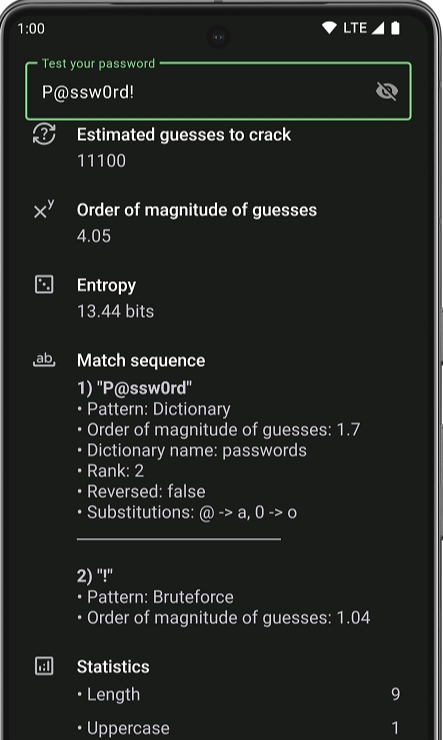443x740 pixels.
Task: Tap the Uppercase statistic row
Action: [238, 728]
